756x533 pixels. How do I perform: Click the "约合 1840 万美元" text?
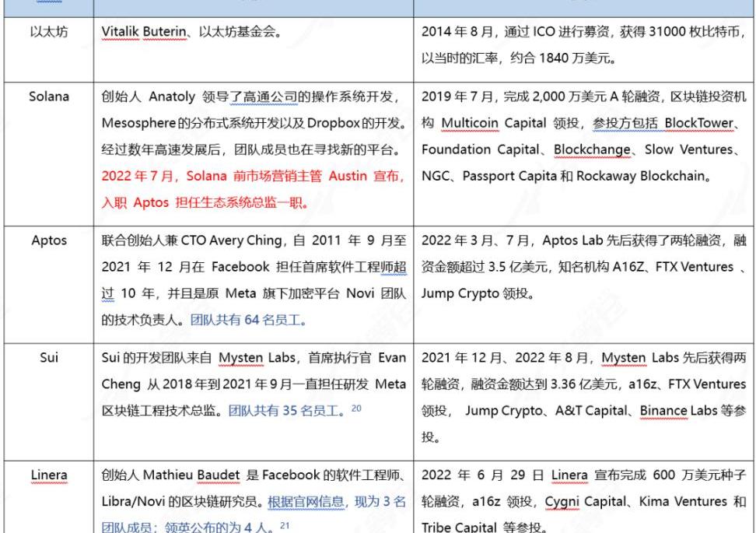(x=560, y=58)
